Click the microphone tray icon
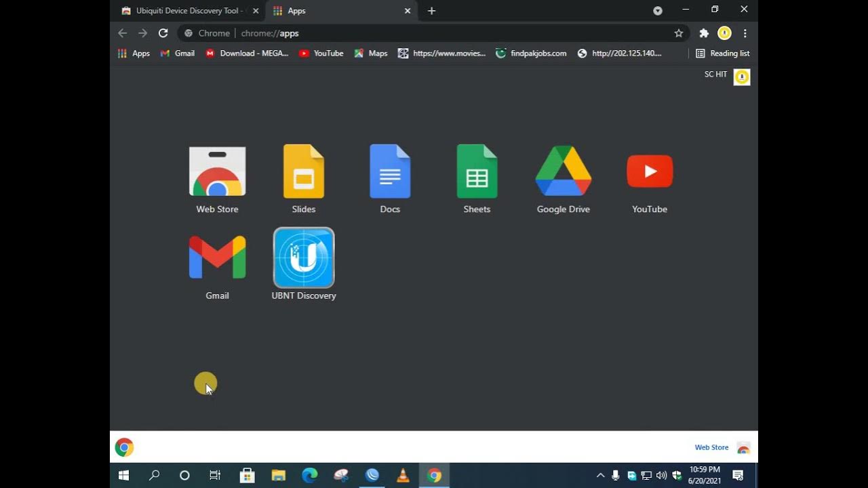This screenshot has height=488, width=868. tap(616, 475)
